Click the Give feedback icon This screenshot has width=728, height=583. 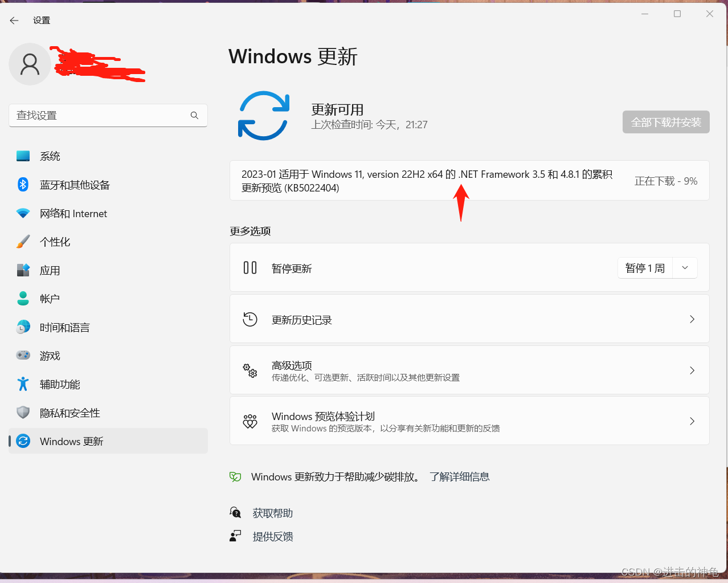[235, 536]
